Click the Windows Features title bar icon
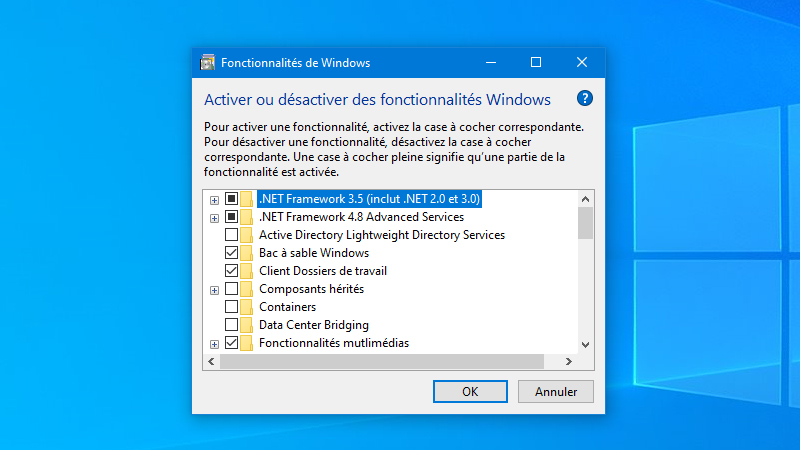Image resolution: width=800 pixels, height=450 pixels. [x=208, y=62]
